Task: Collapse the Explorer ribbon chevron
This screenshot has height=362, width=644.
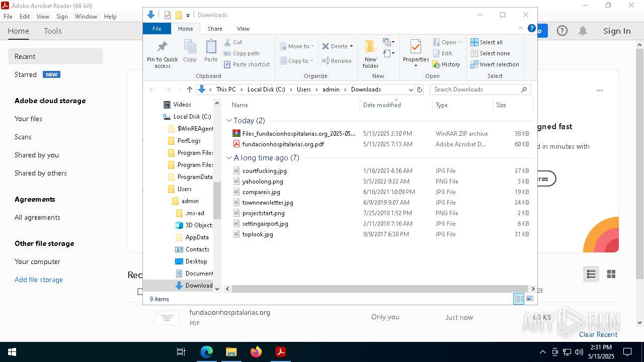Action: (521, 29)
